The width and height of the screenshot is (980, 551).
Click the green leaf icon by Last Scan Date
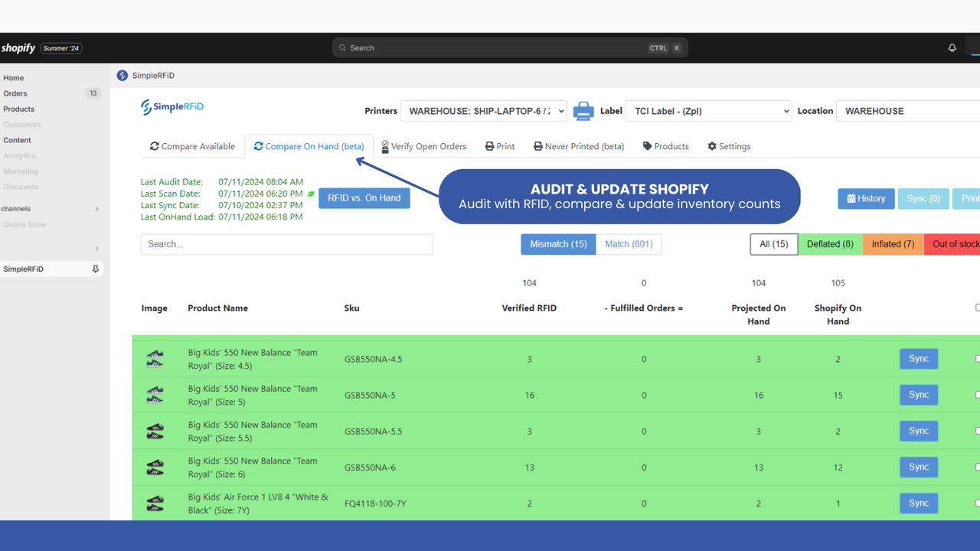coord(311,194)
